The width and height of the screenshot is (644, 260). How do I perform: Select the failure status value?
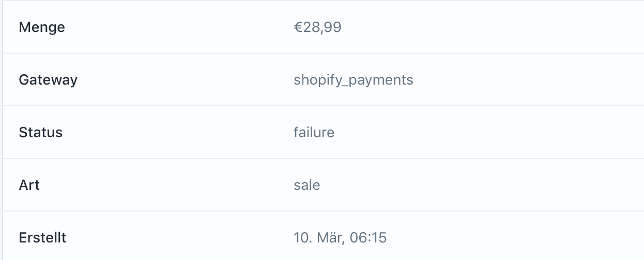coord(314,132)
